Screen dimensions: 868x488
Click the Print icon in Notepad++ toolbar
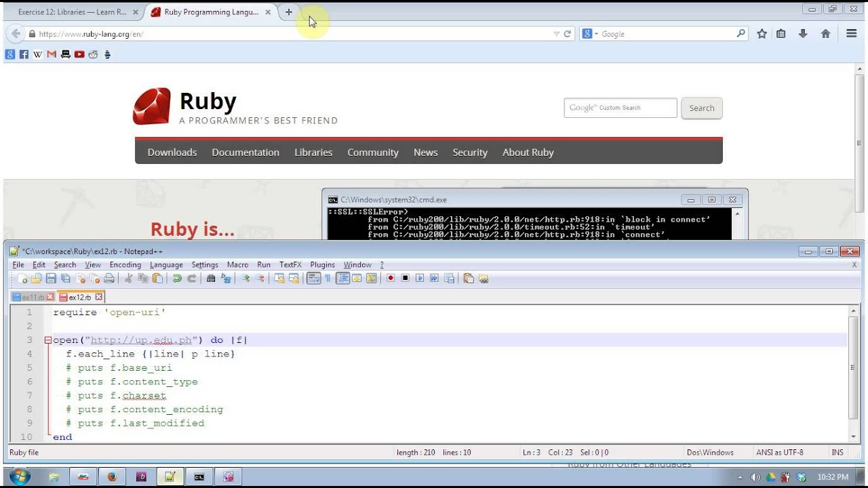(109, 278)
